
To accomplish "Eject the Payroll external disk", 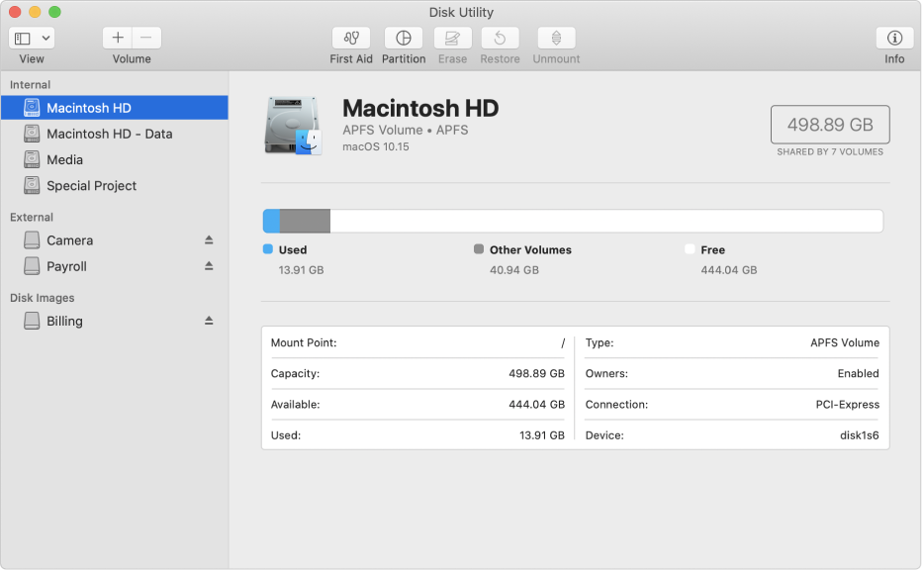I will [x=209, y=266].
